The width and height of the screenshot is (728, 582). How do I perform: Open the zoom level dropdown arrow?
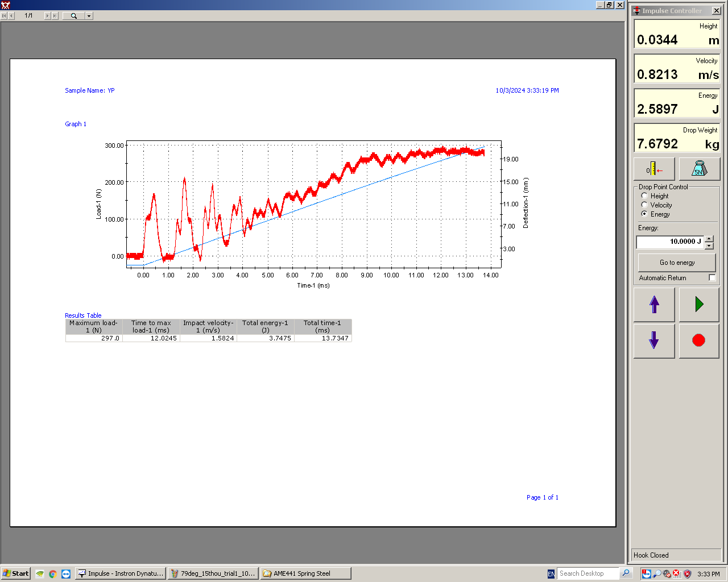tap(89, 16)
